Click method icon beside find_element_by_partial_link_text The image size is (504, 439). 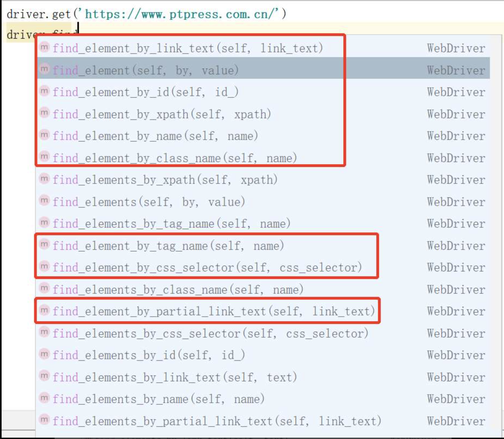coord(44,310)
